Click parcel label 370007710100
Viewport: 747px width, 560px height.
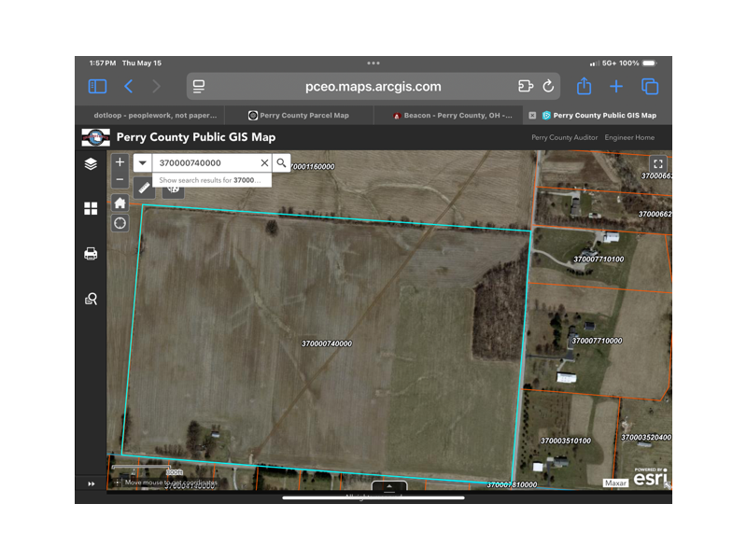[x=599, y=259]
